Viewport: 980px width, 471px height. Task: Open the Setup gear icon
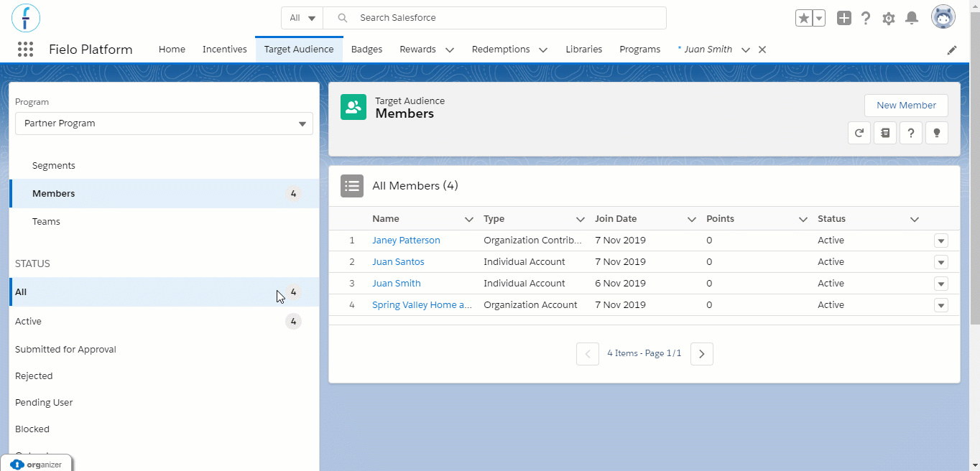point(889,18)
